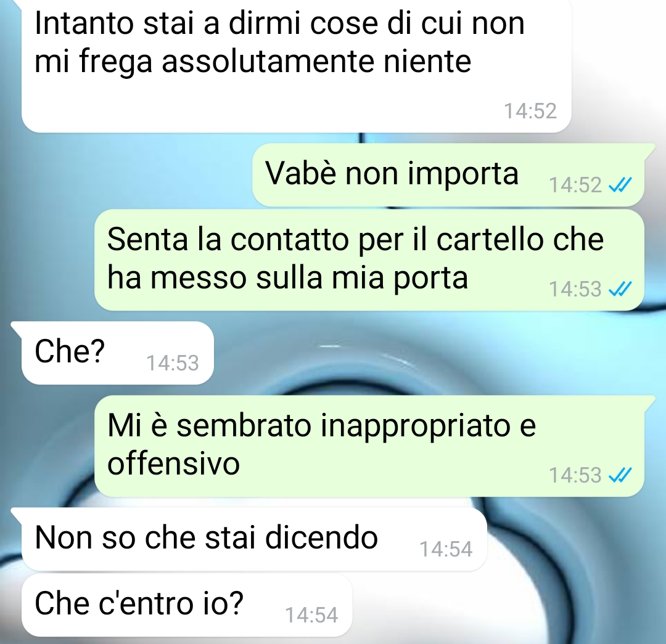This screenshot has height=644, width=666.
Task: Click the 14:54 timestamp beside 'Non so che stai dicendo'
Action: 446,549
